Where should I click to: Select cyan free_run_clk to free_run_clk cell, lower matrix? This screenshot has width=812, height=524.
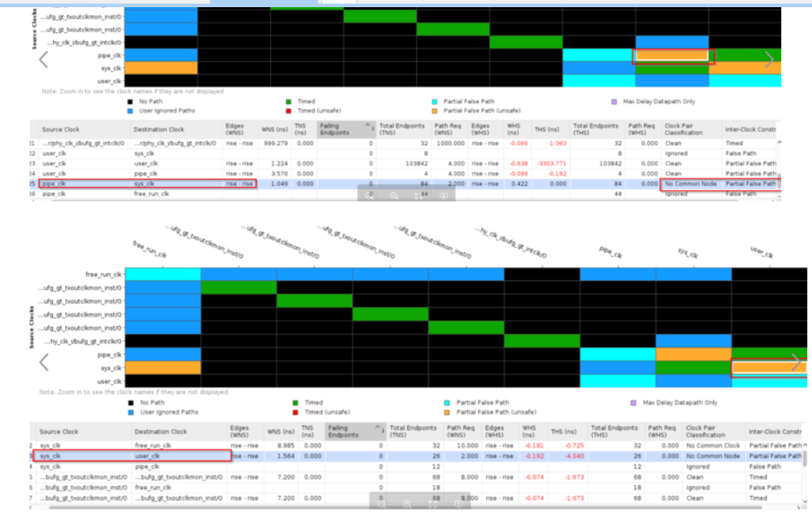pyautogui.click(x=163, y=274)
